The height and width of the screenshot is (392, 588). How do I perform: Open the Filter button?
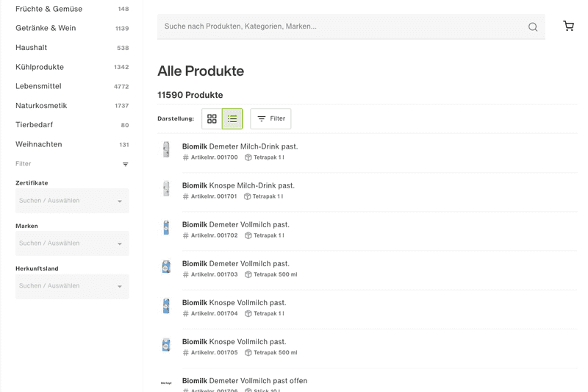[270, 118]
